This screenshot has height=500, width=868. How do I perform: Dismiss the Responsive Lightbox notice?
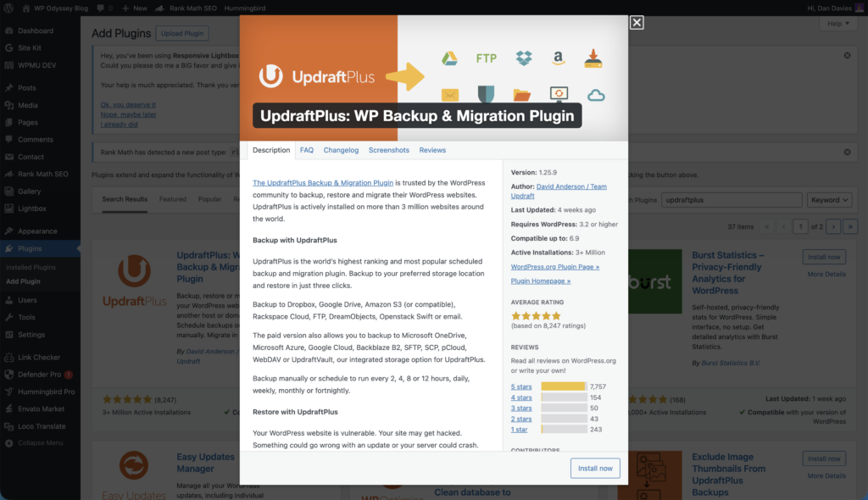point(847,55)
